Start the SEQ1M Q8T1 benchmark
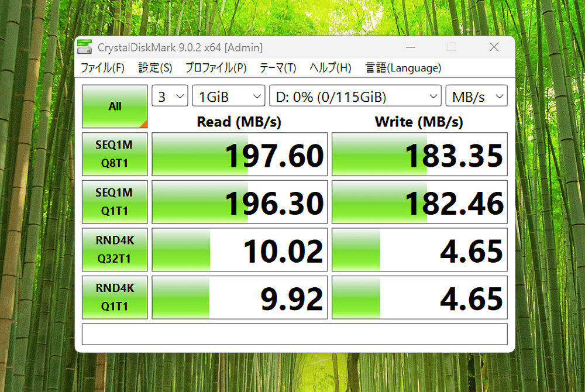This screenshot has height=392, width=585. (x=114, y=154)
